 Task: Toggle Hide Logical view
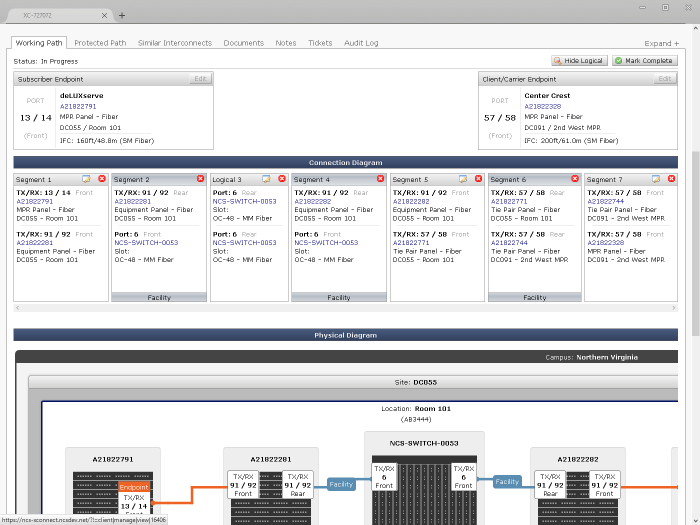pyautogui.click(x=579, y=61)
